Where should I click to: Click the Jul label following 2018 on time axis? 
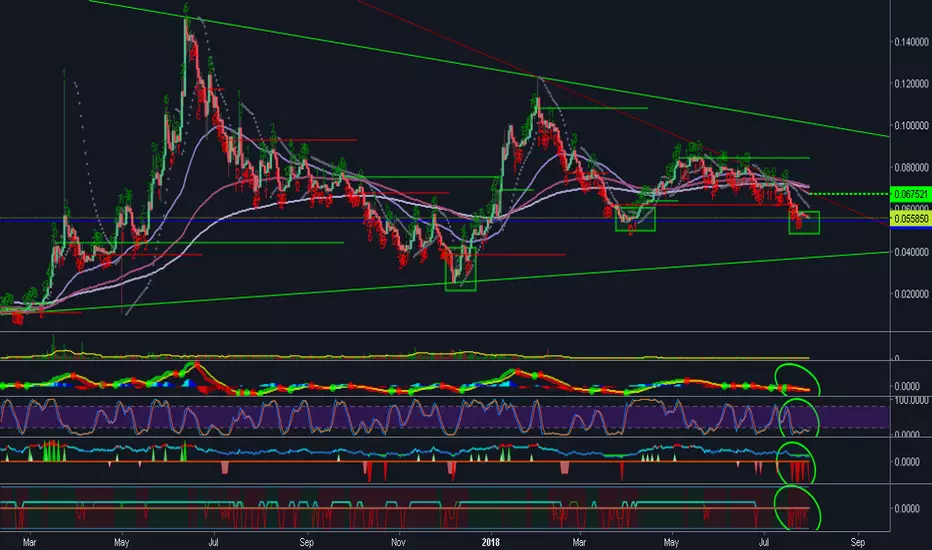pyautogui.click(x=764, y=542)
